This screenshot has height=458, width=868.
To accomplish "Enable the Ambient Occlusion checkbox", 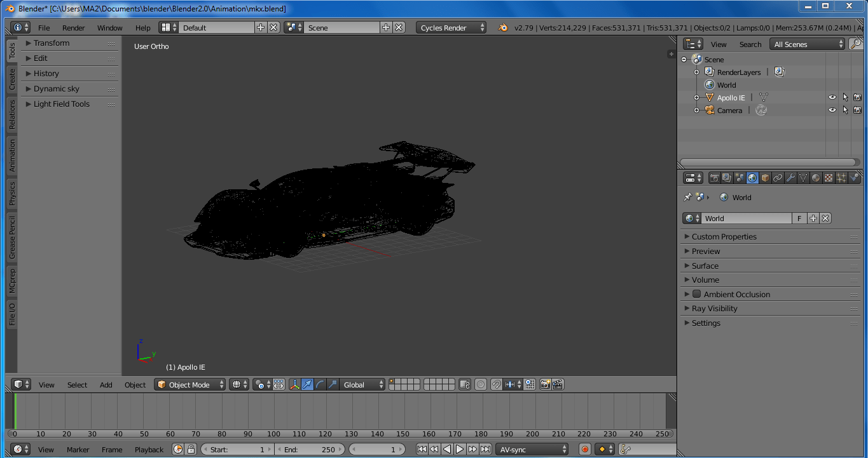I will tap(696, 294).
